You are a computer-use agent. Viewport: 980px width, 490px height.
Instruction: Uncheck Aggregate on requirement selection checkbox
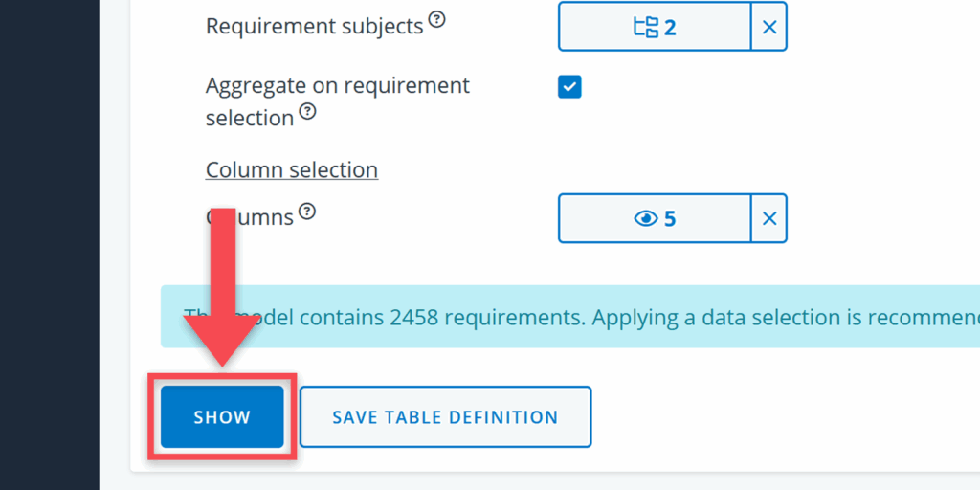click(x=569, y=87)
